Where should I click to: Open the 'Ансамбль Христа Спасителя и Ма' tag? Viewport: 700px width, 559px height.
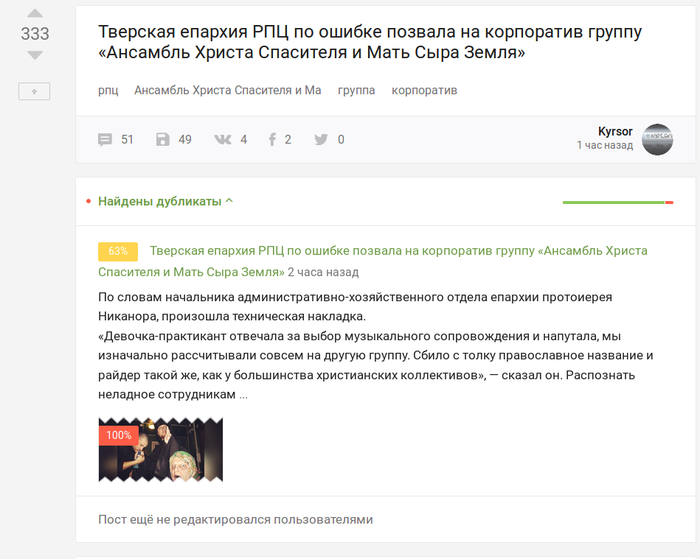(x=228, y=90)
